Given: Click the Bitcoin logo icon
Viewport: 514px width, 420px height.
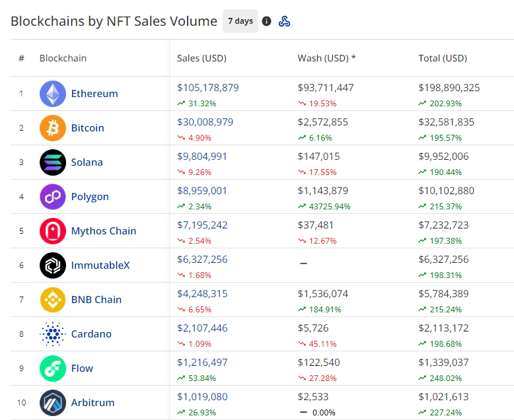Looking at the screenshot, I should tap(53, 128).
